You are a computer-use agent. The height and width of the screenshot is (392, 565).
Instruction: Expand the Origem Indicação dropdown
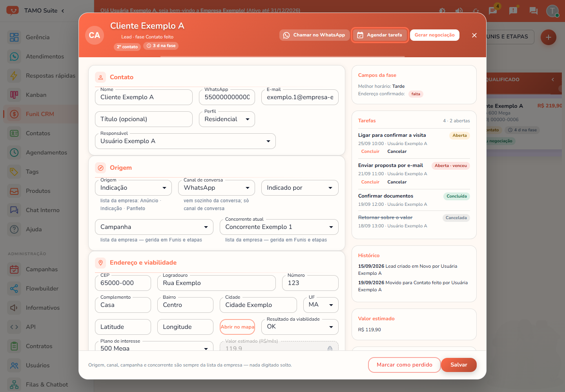click(x=133, y=188)
